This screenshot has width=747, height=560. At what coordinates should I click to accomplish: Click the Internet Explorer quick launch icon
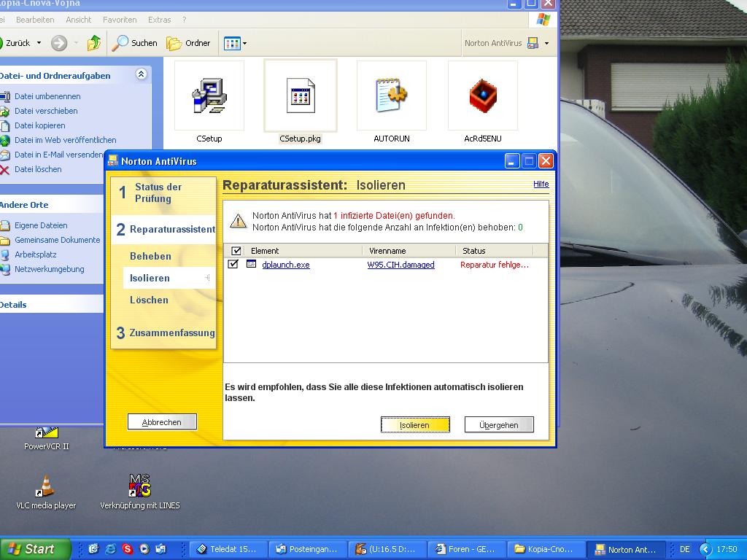coord(111,549)
